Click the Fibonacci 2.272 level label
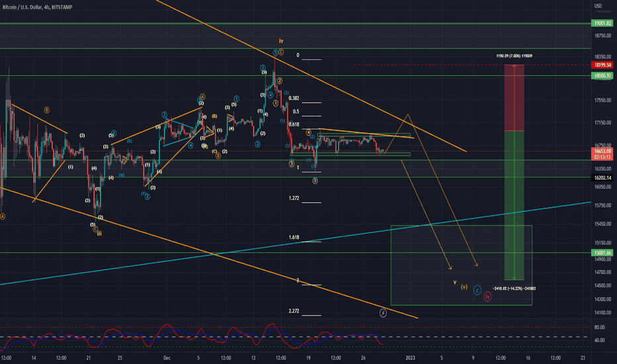The image size is (617, 364). coord(294,311)
